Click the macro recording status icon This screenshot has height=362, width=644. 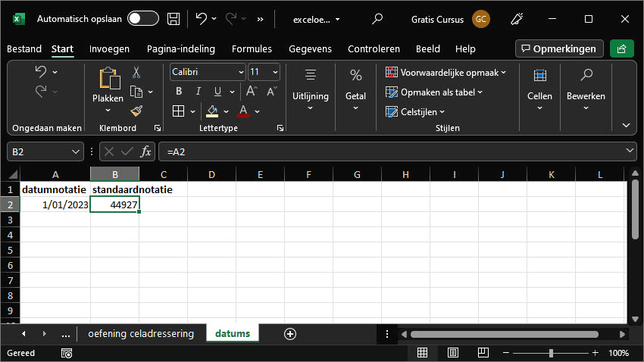point(67,353)
